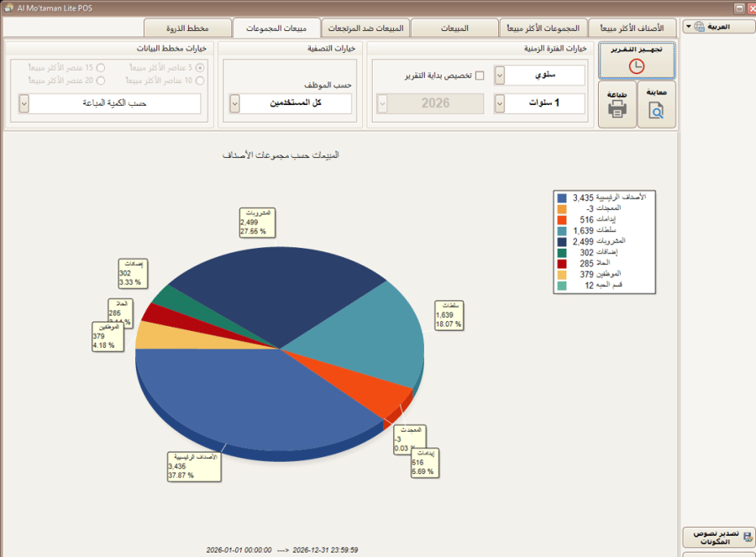Viewport: 756px width, 557px height.
Task: Click the إضافات 302 pie data label
Action: click(x=133, y=273)
